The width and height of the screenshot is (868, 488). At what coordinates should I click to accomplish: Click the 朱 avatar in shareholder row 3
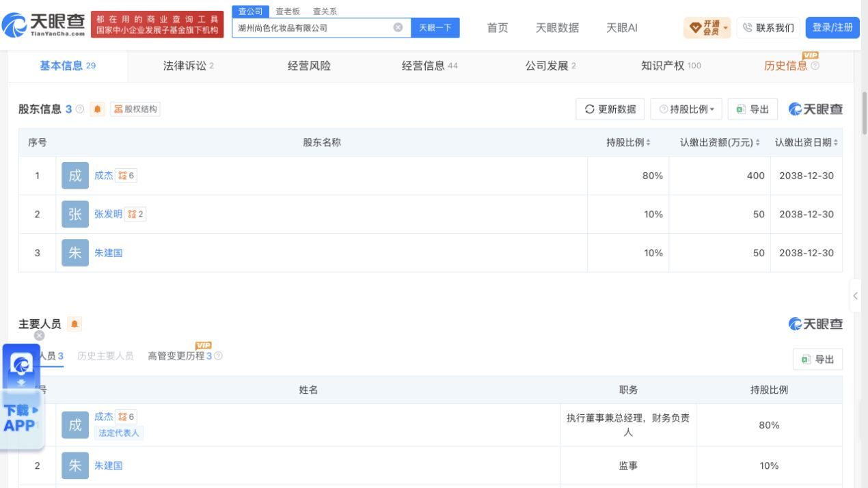[x=75, y=253]
